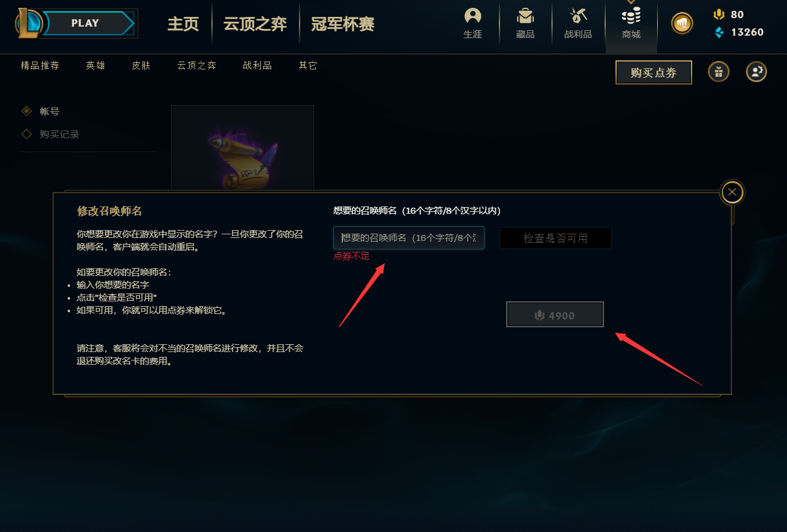
Task: Click the 购买点券 button
Action: tap(654, 72)
